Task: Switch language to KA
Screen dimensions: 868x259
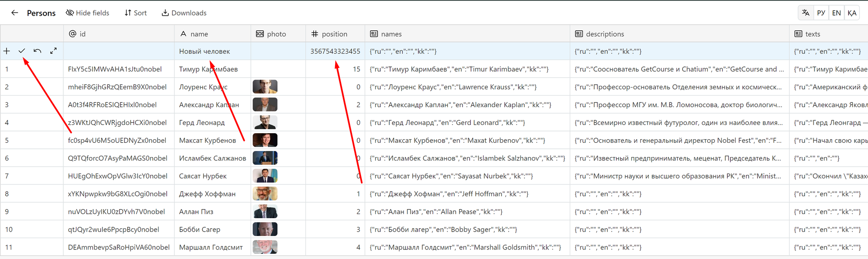Action: coord(852,13)
